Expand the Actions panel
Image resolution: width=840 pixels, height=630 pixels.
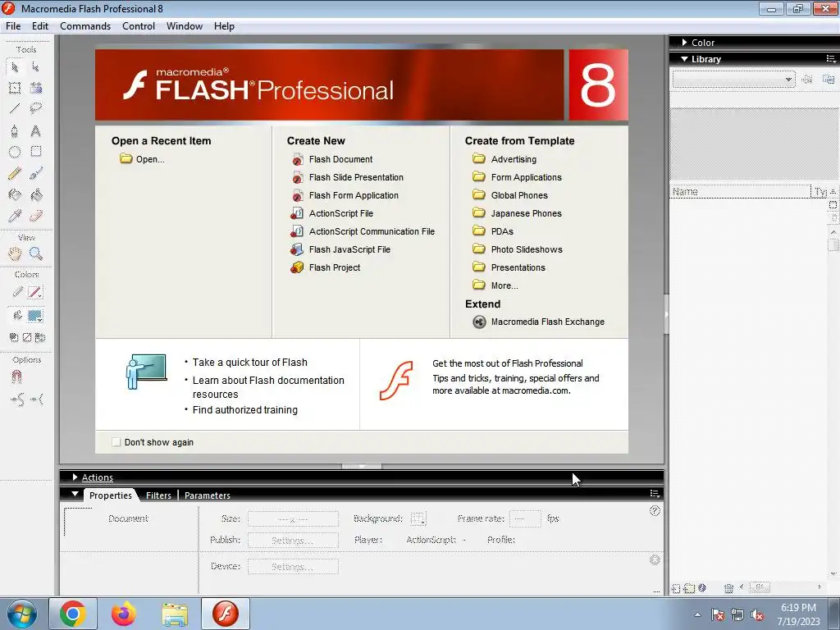click(x=75, y=477)
